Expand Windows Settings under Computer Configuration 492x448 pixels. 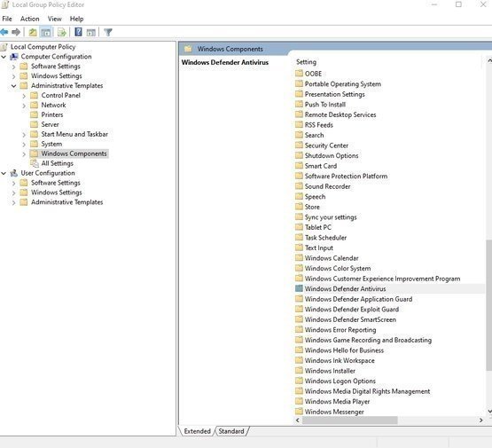tap(13, 76)
